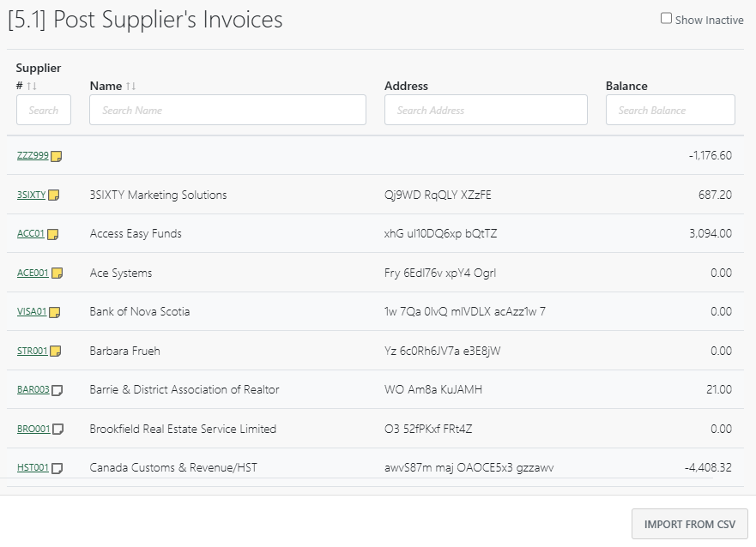Open the 3SIXTY supplier link
This screenshot has height=547, width=756.
[32, 195]
